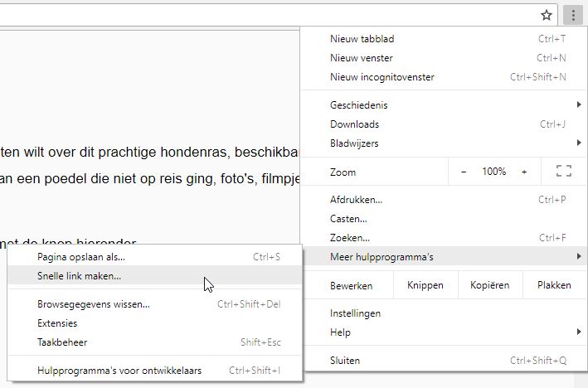Toggle fullscreen mode icon in Zoom row
The width and height of the screenshot is (588, 388).
tap(564, 172)
